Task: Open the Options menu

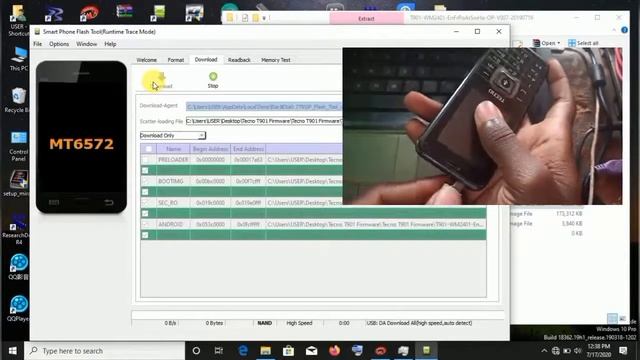Action: pyautogui.click(x=59, y=44)
